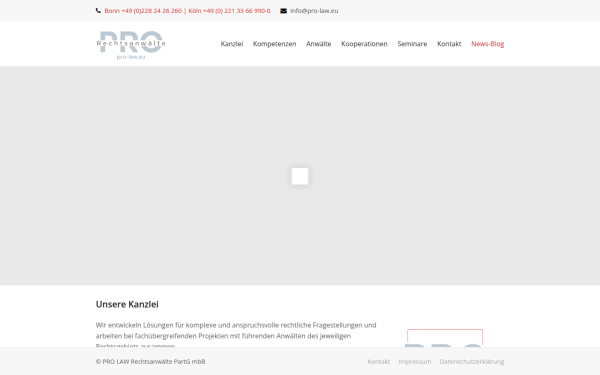600x375 pixels.
Task: Open Kontakt in the main navigation
Action: [x=449, y=44]
